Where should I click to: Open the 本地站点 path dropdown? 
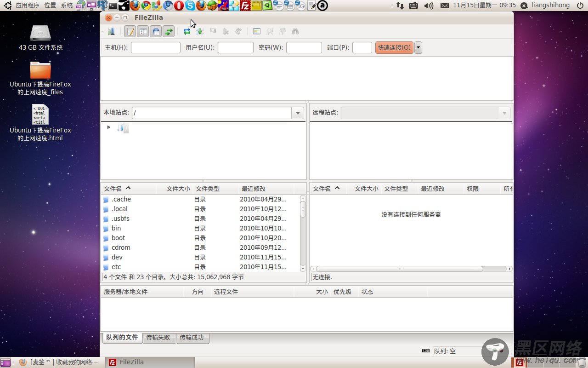[x=298, y=113]
